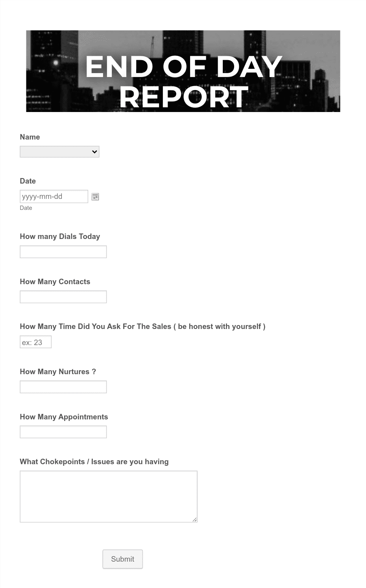This screenshot has width=366, height=588.
Task: Click the calendar date picker icon
Action: tap(95, 197)
